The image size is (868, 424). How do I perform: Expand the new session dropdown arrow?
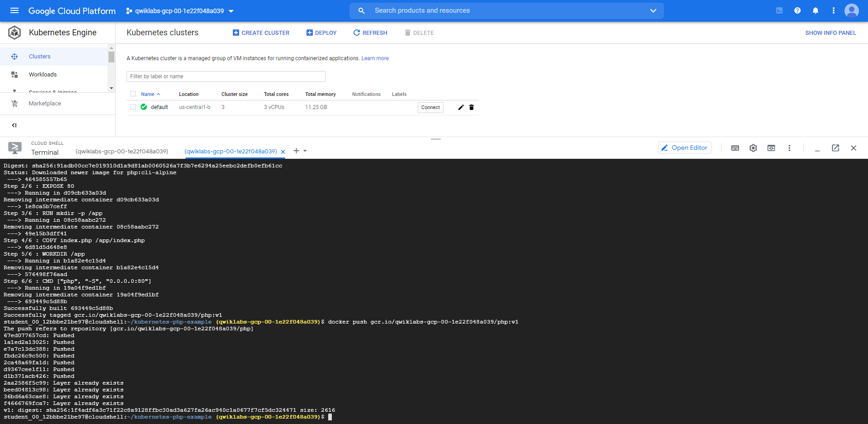point(305,151)
